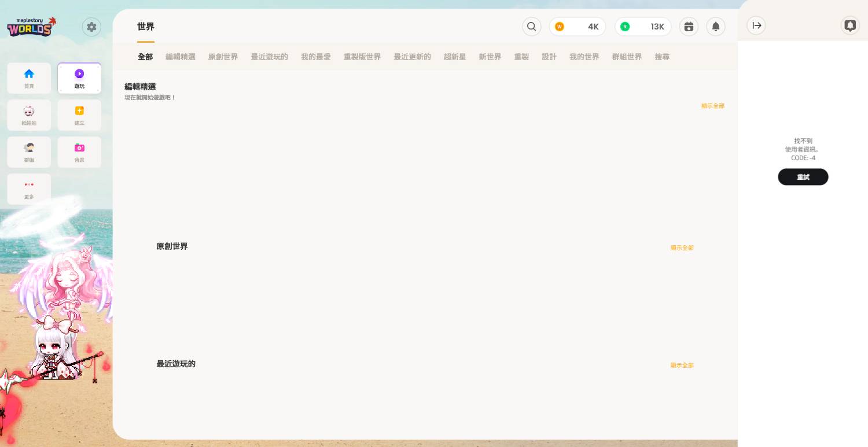Click the black 重試 retry button

(x=803, y=177)
